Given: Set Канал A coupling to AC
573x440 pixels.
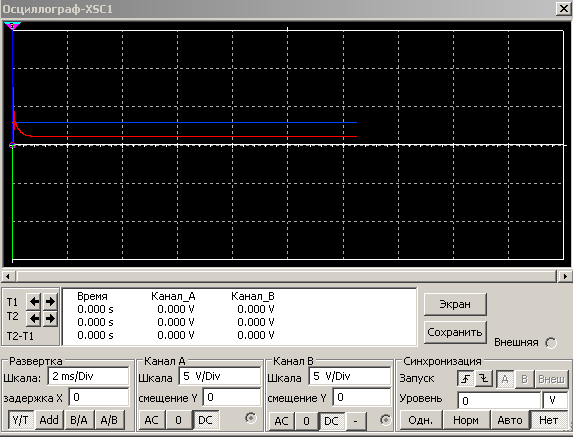Looking at the screenshot, I should [x=151, y=420].
